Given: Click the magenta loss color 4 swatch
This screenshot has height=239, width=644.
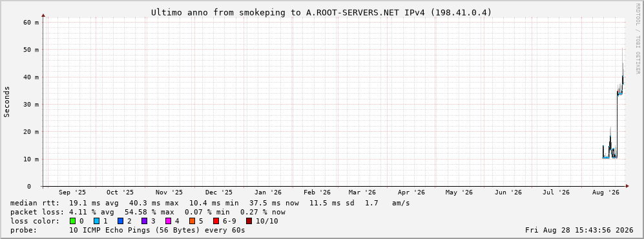Looking at the screenshot, I should (x=168, y=221).
